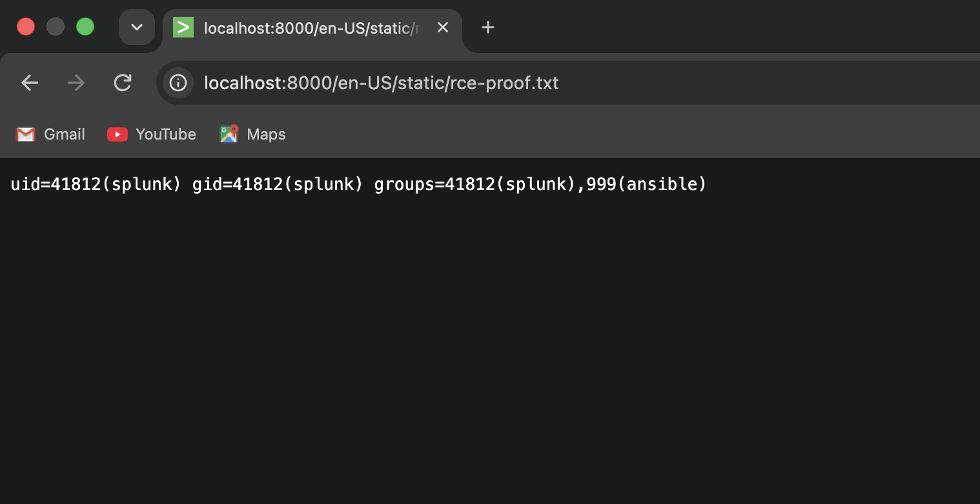The height and width of the screenshot is (504, 980).
Task: View site information for localhost
Action: (178, 83)
